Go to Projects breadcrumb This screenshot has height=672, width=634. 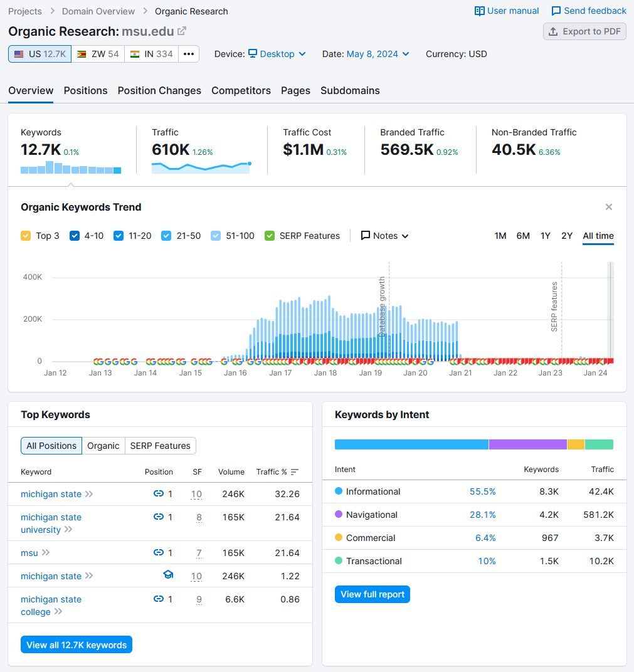tap(25, 11)
